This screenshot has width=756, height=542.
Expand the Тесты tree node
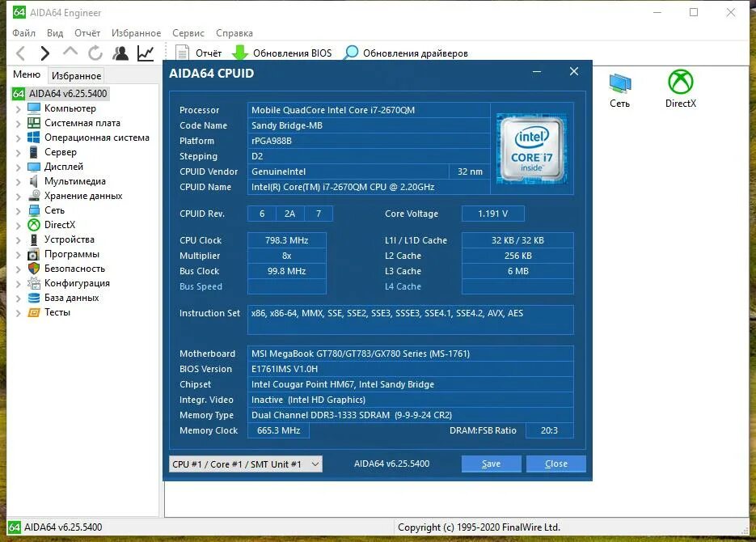[19, 313]
